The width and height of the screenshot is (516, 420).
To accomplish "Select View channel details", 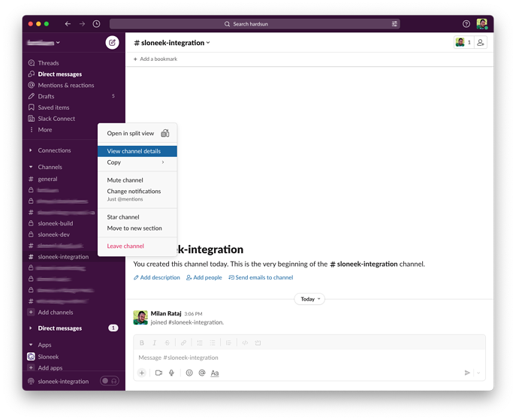I will coord(137,152).
